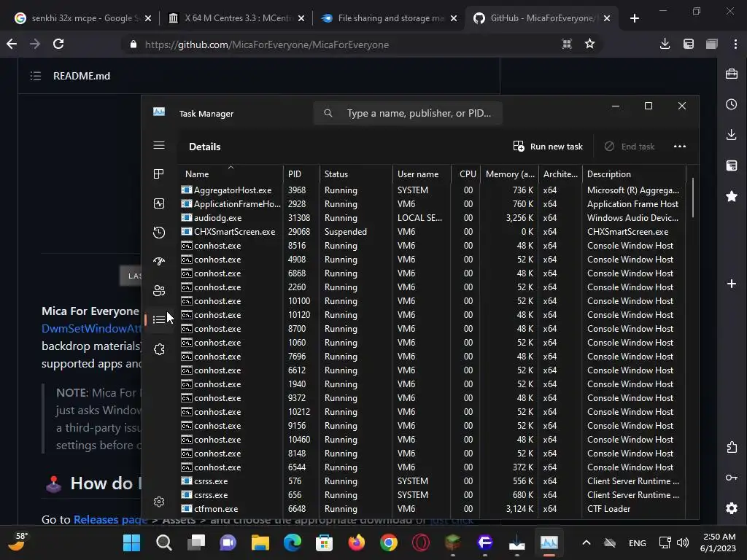Click Task Manager vertical scrollbar
747x560 pixels.
(x=693, y=198)
